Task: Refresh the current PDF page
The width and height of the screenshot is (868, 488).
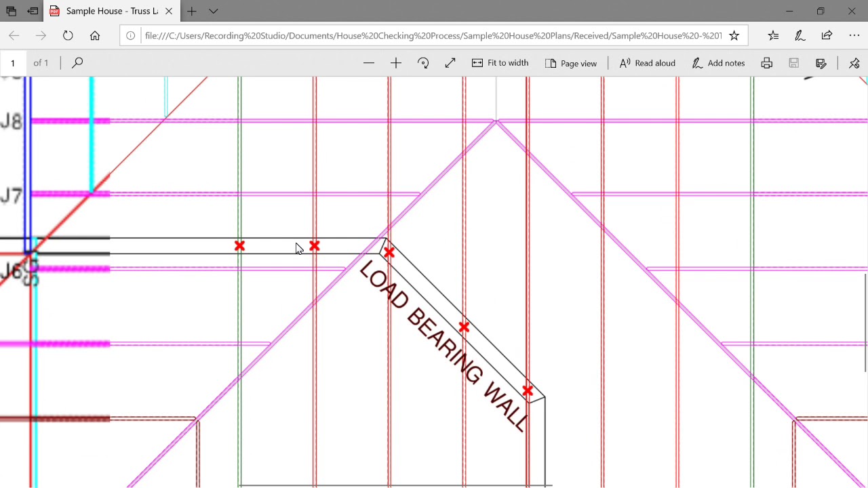Action: 68,36
